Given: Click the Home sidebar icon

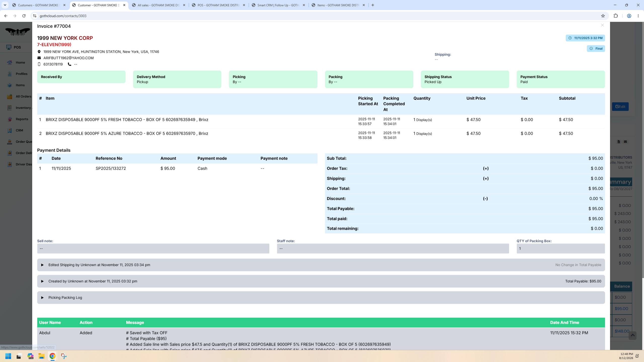Looking at the screenshot, I should tap(10, 63).
